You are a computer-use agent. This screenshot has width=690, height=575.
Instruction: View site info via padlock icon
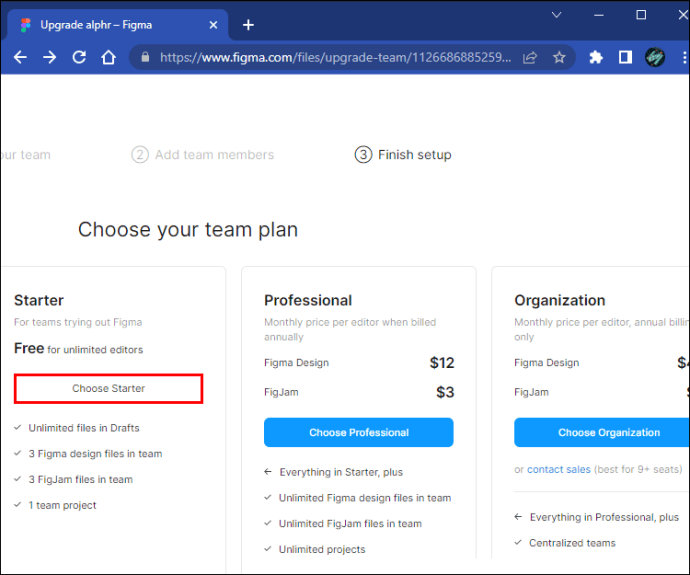pyautogui.click(x=146, y=57)
